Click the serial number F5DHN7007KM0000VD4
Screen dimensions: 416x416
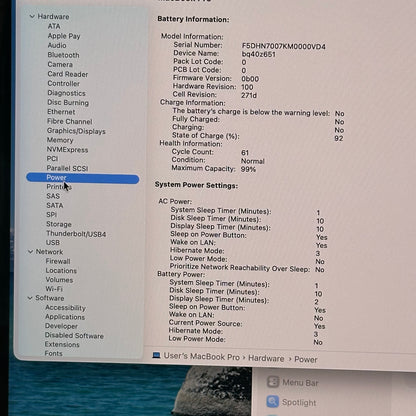[284, 46]
